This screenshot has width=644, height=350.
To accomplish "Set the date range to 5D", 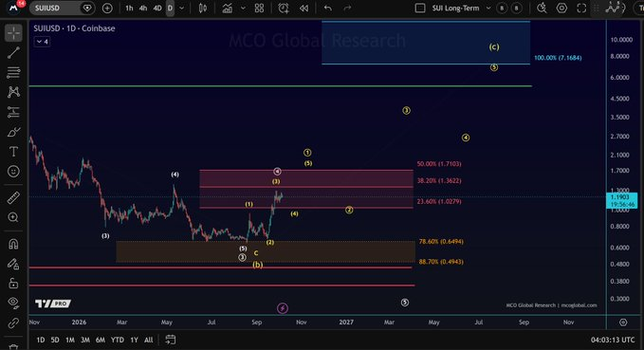I will click(55, 340).
